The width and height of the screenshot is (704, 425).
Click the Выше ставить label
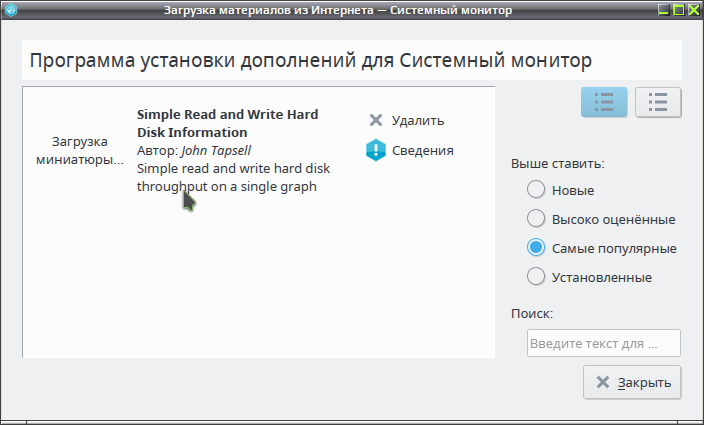(557, 163)
